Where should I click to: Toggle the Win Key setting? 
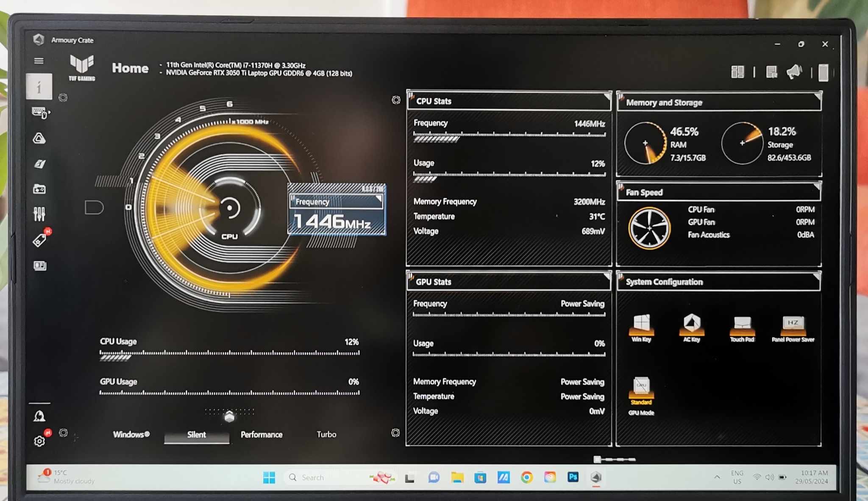pos(641,327)
